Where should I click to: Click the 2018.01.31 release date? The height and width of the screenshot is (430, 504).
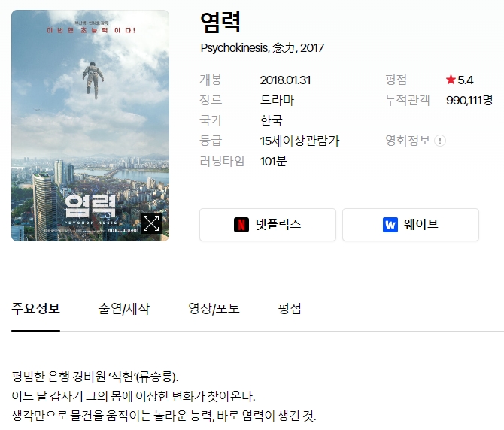(x=285, y=80)
